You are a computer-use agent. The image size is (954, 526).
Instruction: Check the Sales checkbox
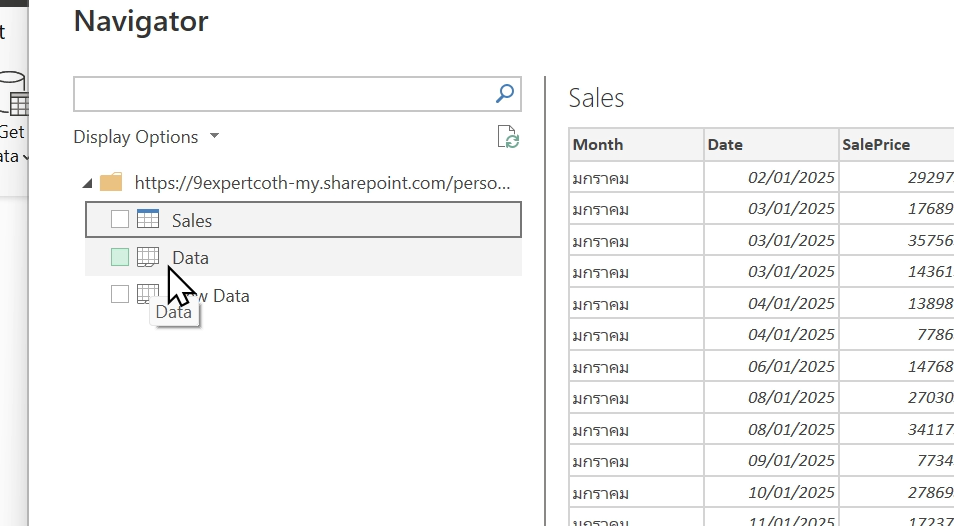[x=120, y=220]
